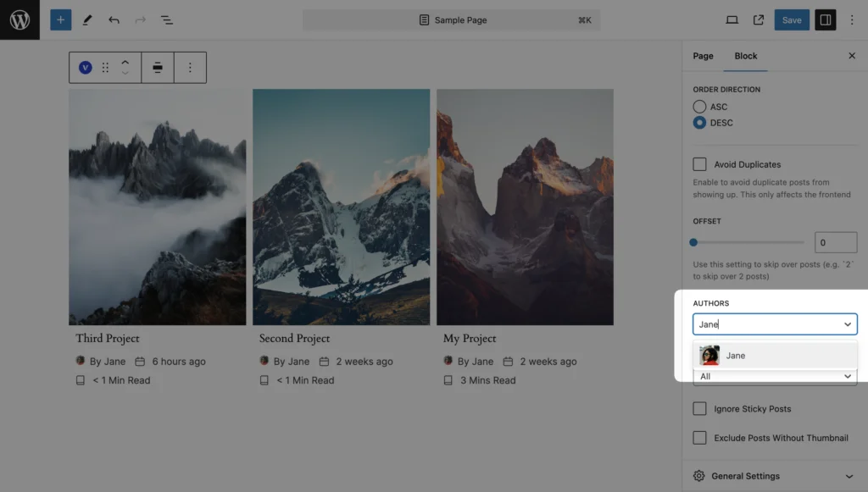Open the Third Project title
The image size is (868, 492).
pyautogui.click(x=108, y=339)
